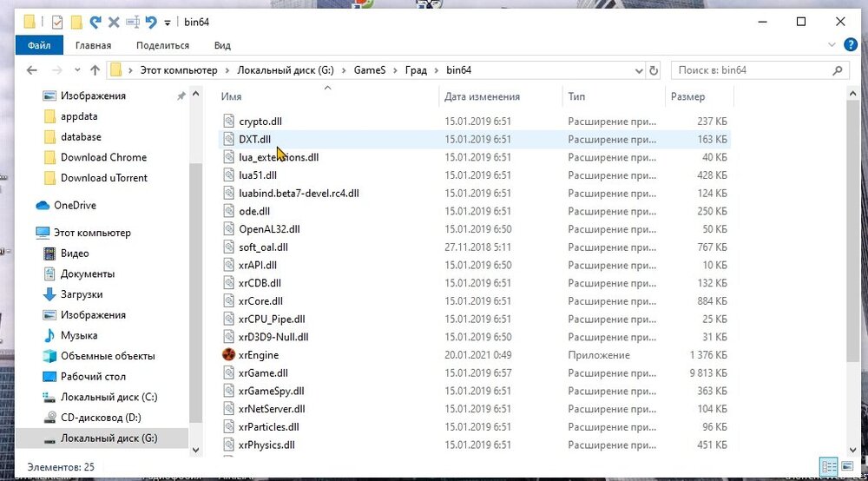Open the Файл ribbon tab
The height and width of the screenshot is (481, 868).
pos(39,45)
